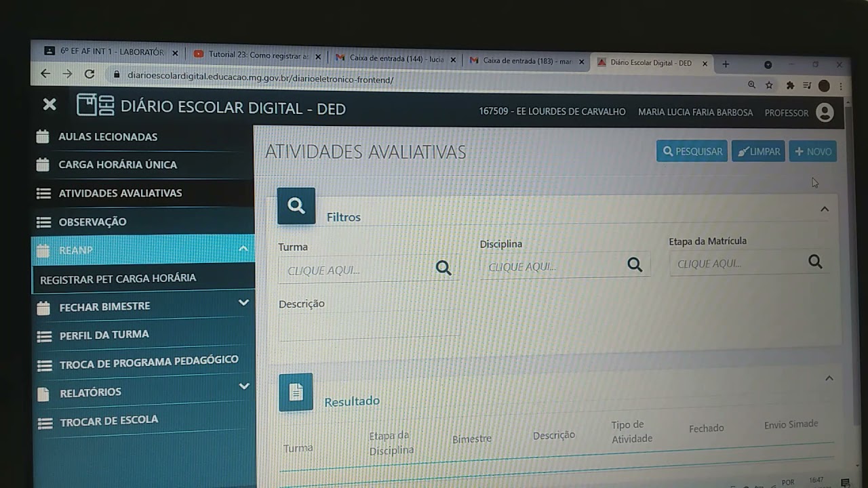
Task: Click the REANP calendar icon
Action: 43,251
